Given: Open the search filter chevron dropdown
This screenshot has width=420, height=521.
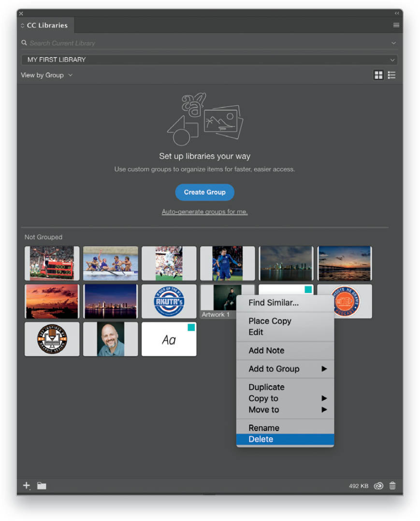Looking at the screenshot, I should coord(393,43).
